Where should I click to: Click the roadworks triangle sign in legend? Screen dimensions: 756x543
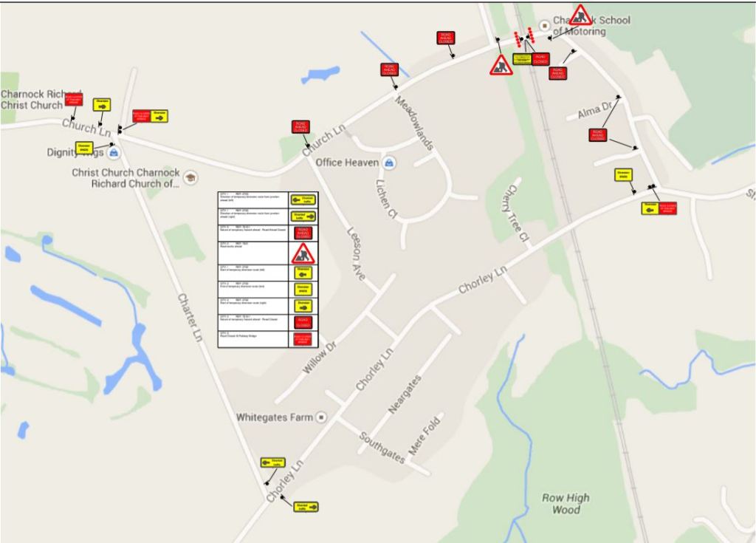(x=303, y=254)
